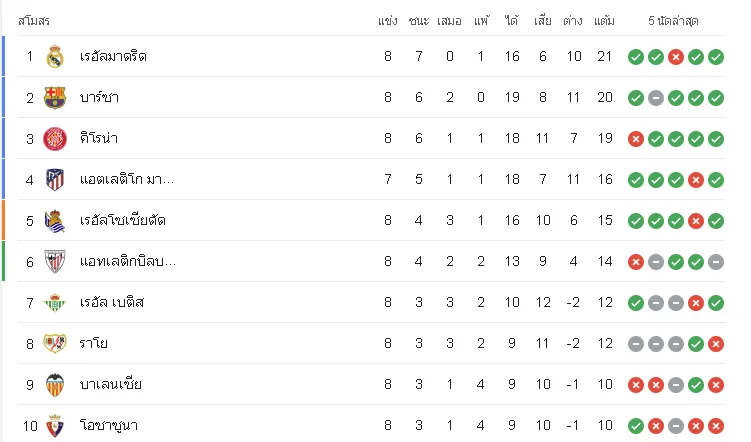Click the Barcelona club crest

point(55,98)
